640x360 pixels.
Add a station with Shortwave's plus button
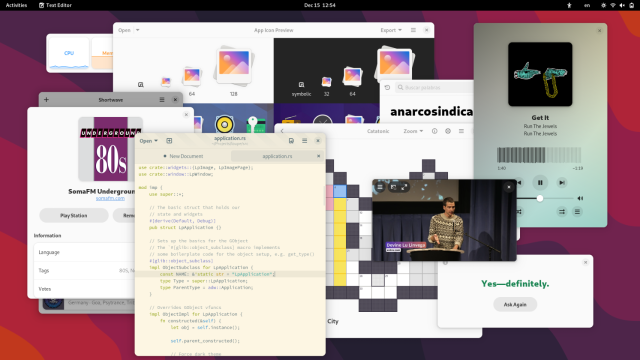(x=46, y=100)
